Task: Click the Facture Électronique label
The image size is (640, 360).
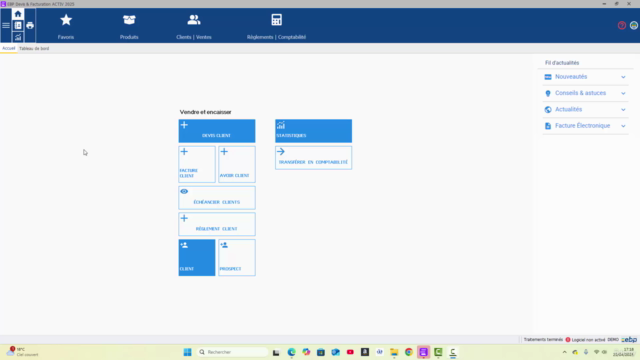Action: pyautogui.click(x=582, y=126)
